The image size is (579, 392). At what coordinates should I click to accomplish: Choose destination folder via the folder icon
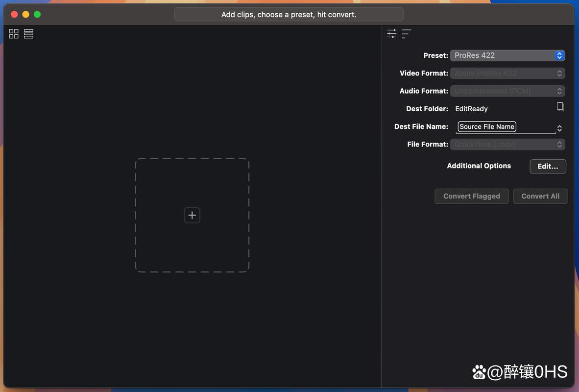click(560, 107)
